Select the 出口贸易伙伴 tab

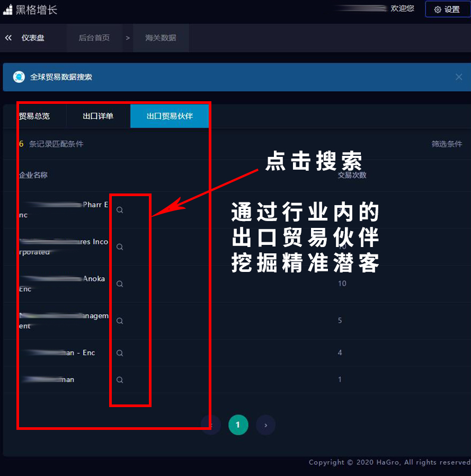point(169,116)
